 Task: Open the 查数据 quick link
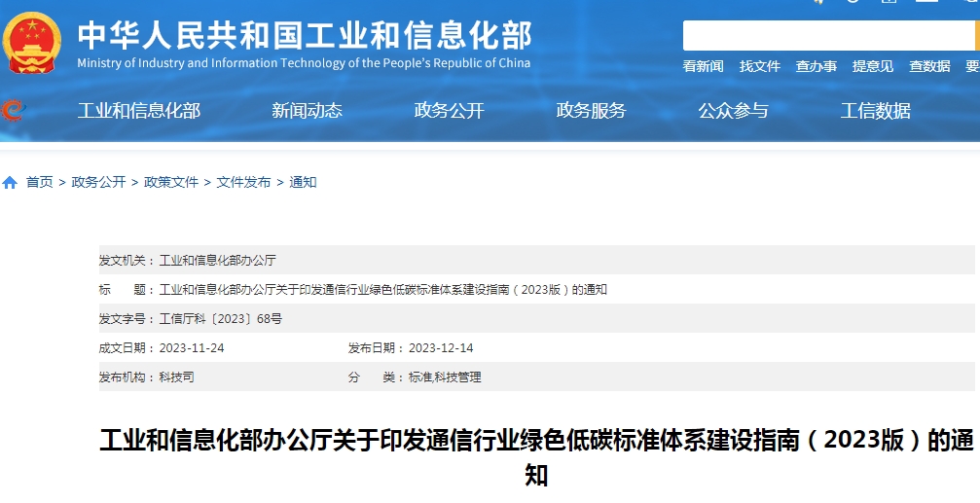pyautogui.click(x=928, y=66)
